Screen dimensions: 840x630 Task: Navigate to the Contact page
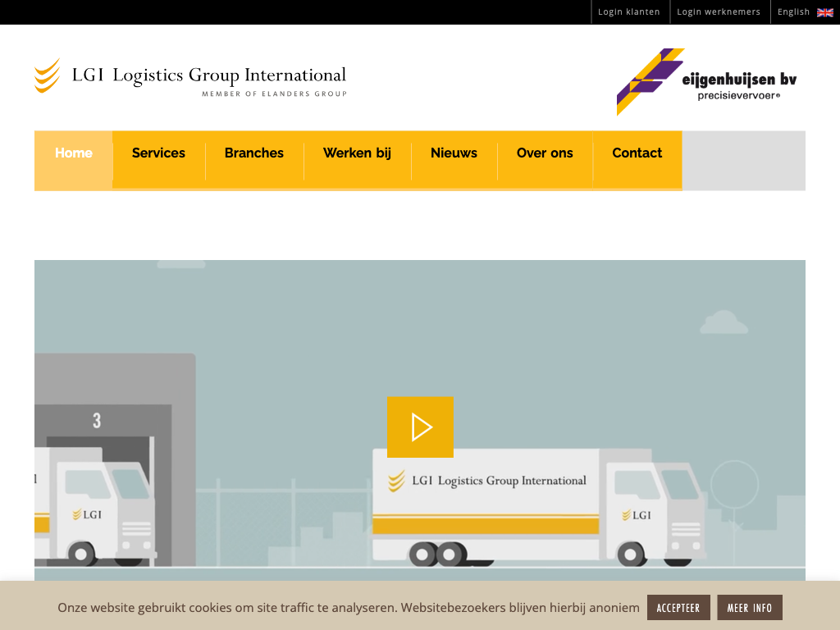coord(637,153)
